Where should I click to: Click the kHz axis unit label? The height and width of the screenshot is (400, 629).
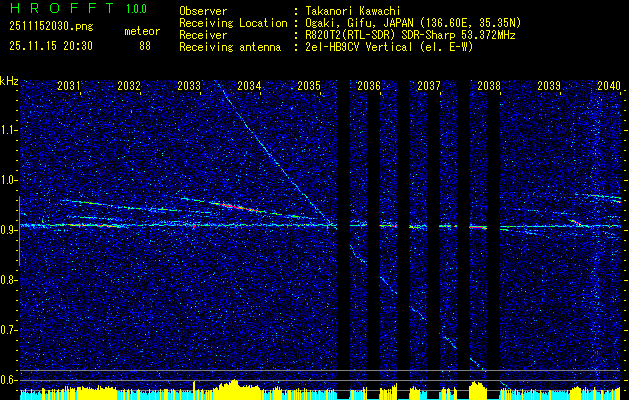point(9,81)
